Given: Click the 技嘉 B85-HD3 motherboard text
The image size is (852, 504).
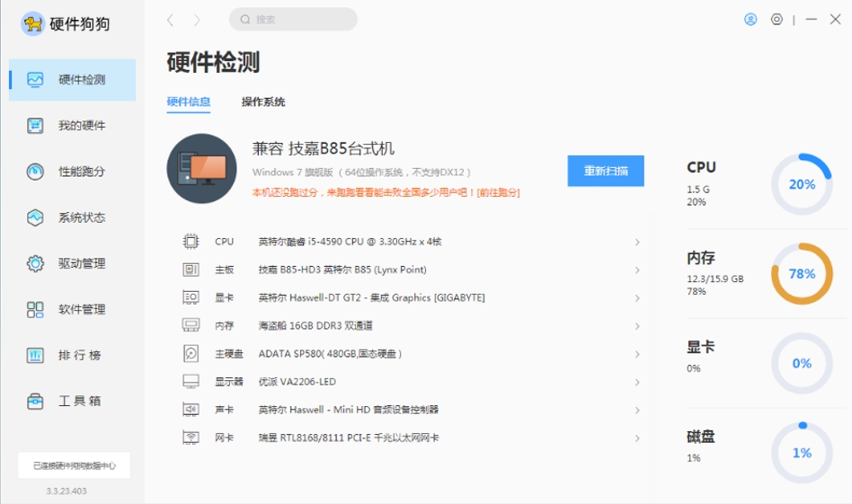Looking at the screenshot, I should coord(342,270).
